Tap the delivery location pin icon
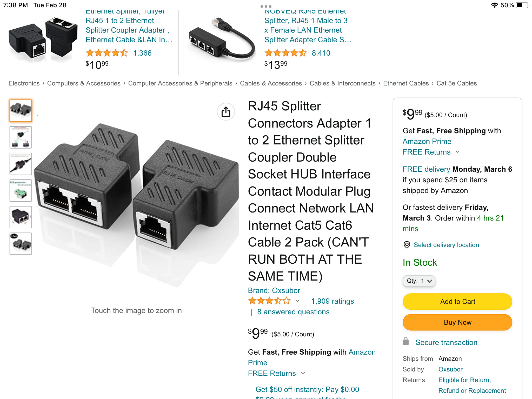Image resolution: width=532 pixels, height=399 pixels. click(407, 245)
